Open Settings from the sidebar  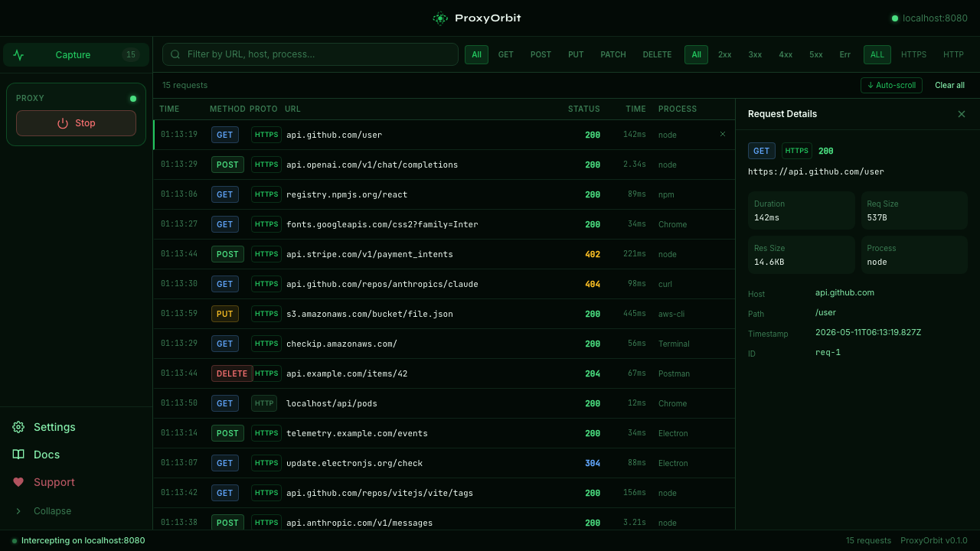(x=76, y=427)
